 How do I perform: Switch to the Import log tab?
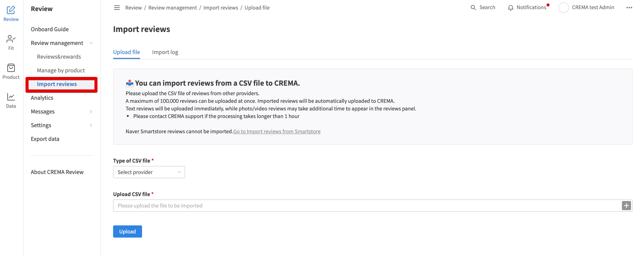[165, 52]
